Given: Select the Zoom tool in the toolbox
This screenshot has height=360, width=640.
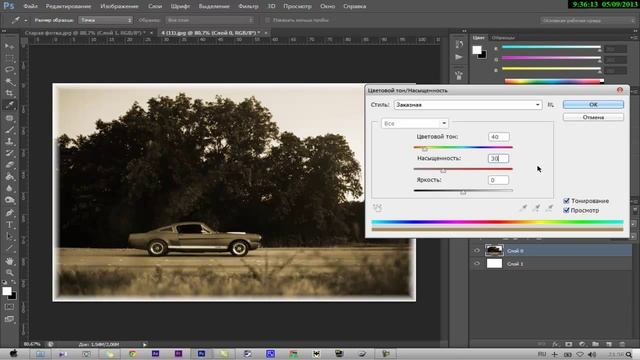Looking at the screenshot, I should coord(9,273).
